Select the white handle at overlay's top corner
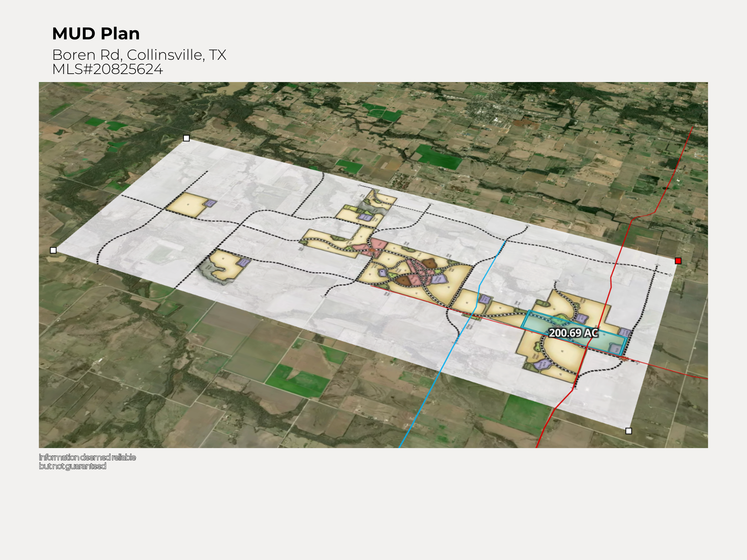The width and height of the screenshot is (747, 560). tap(186, 138)
